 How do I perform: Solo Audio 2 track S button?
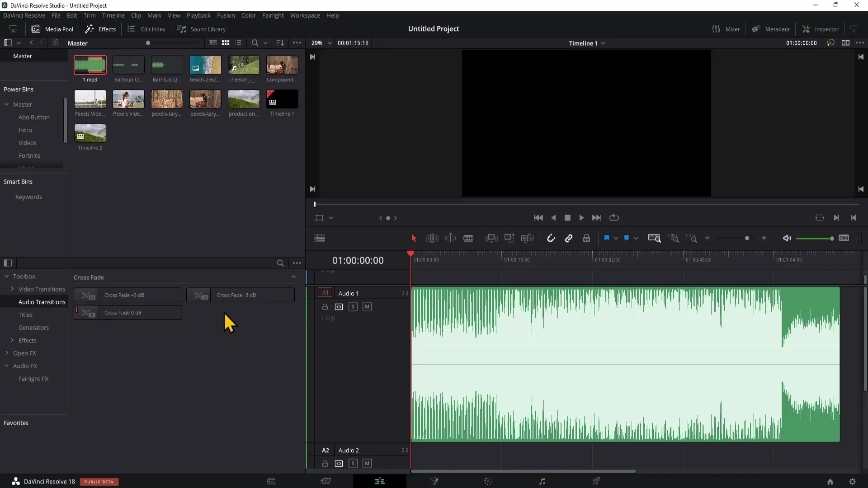(354, 463)
